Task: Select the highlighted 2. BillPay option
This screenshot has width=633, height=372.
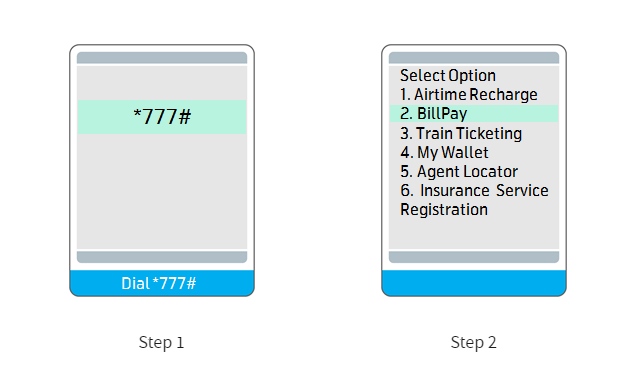Action: point(474,113)
